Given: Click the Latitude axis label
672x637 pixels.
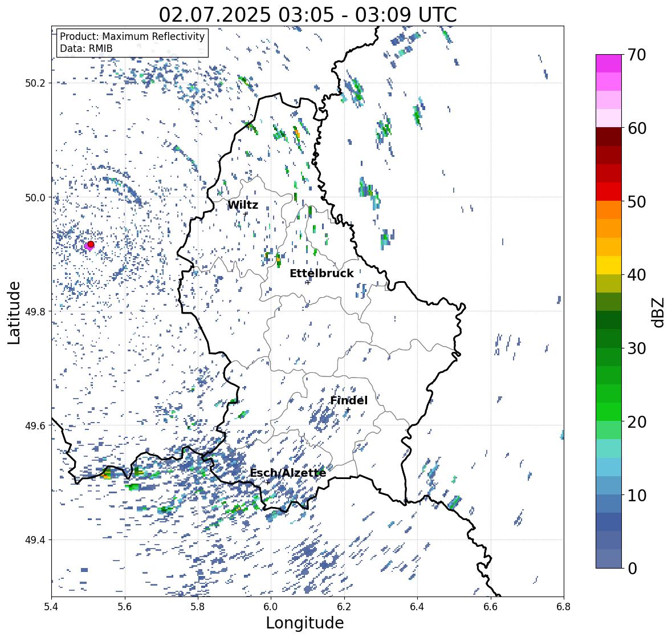Looking at the screenshot, I should pos(14,313).
